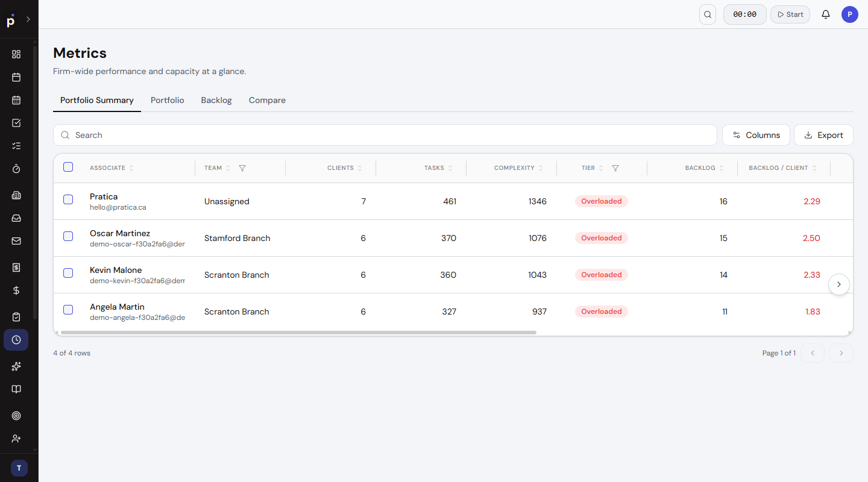868x482 pixels.
Task: Sort the table by the Tier column
Action: [593, 168]
